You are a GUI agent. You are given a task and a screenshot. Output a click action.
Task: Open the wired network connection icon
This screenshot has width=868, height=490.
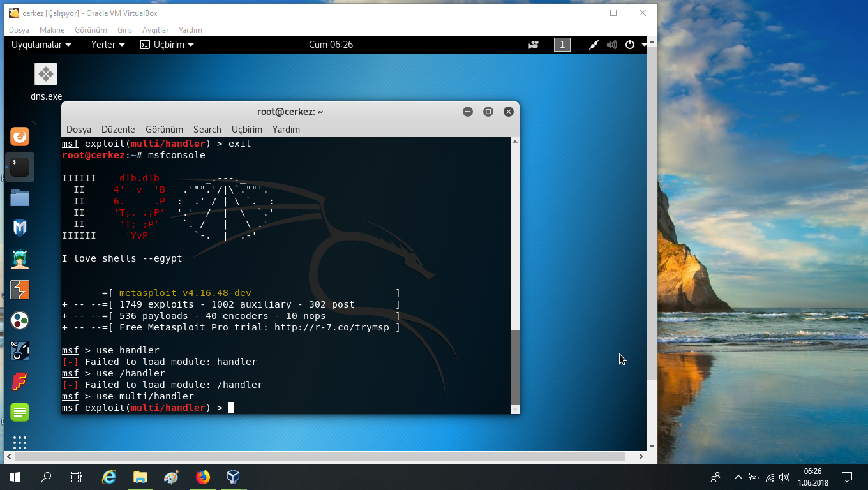(594, 45)
